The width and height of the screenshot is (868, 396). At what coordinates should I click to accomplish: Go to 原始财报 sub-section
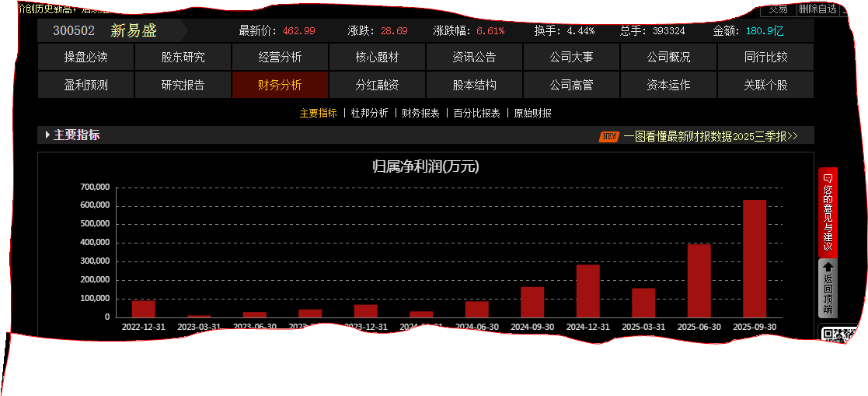point(532,113)
